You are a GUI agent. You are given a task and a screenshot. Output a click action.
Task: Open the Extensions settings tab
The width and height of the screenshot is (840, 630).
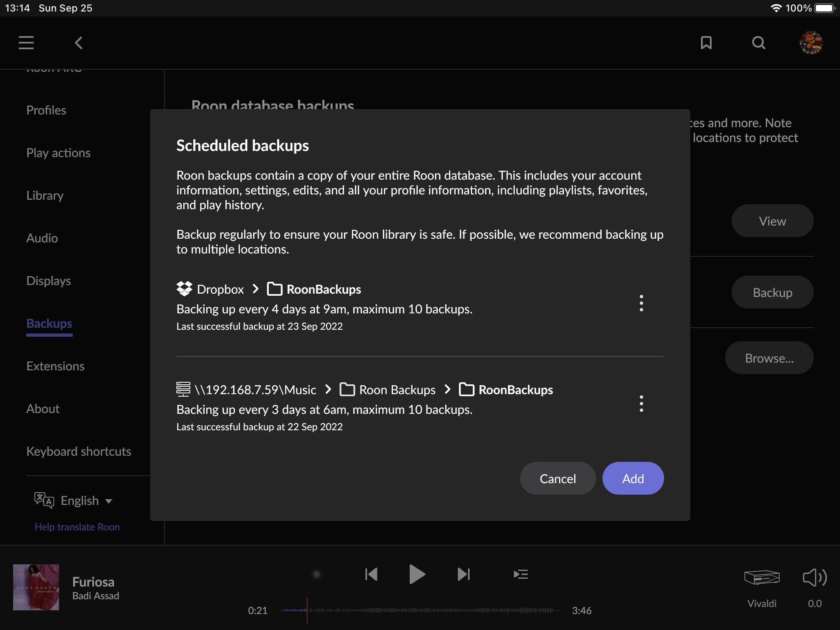click(x=55, y=366)
